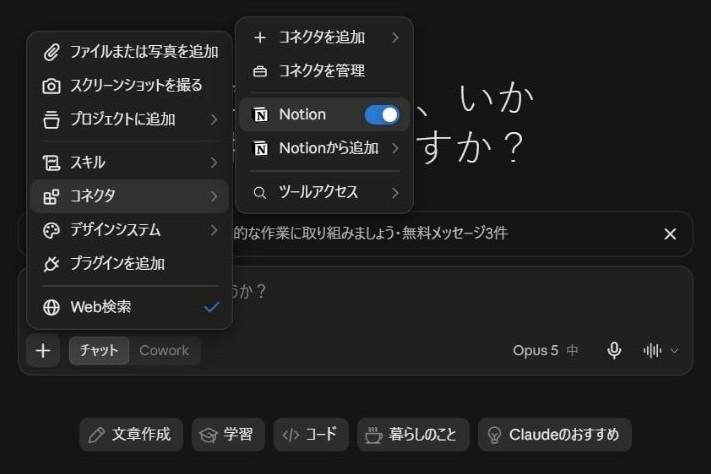Viewport: 711px width, 474px height.
Task: Click the microphone dictation icon
Action: click(x=614, y=350)
